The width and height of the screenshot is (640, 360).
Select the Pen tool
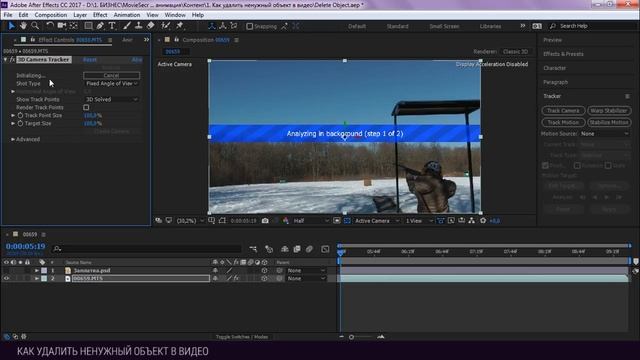[100, 26]
